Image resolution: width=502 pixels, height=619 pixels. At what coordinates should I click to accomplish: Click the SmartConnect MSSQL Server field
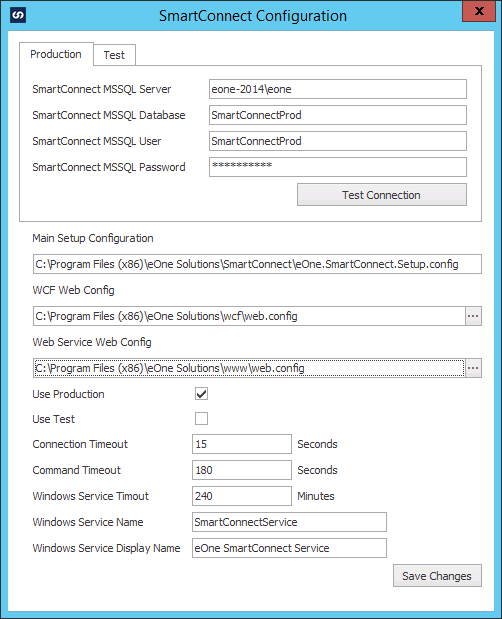point(338,89)
